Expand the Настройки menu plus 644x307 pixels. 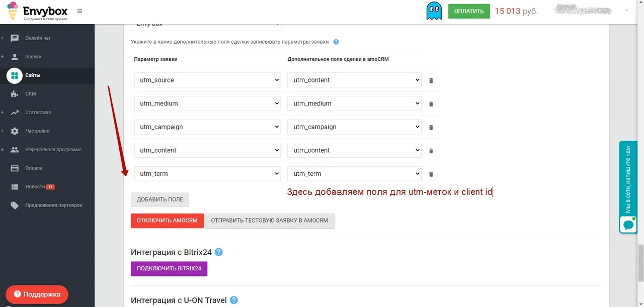coord(2,131)
